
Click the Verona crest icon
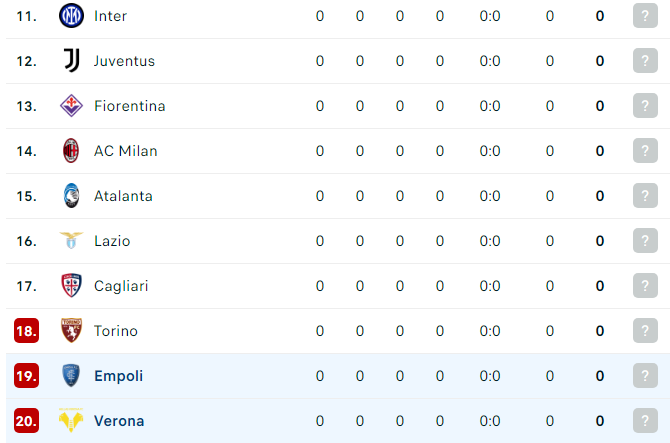[x=71, y=420]
